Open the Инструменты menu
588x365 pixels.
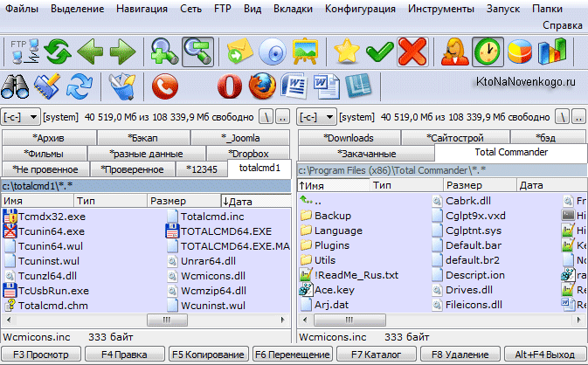[x=441, y=9]
